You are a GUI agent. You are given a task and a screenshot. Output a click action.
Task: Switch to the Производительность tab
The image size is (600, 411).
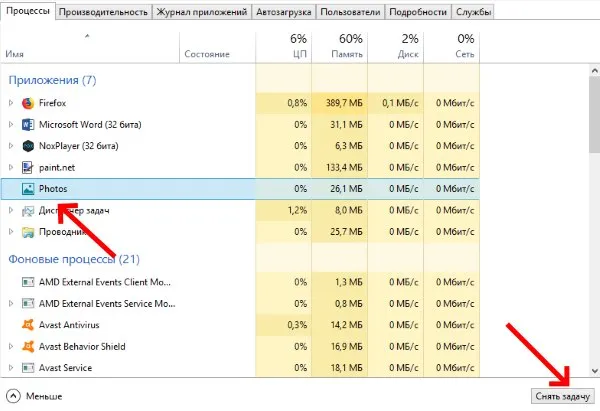103,12
